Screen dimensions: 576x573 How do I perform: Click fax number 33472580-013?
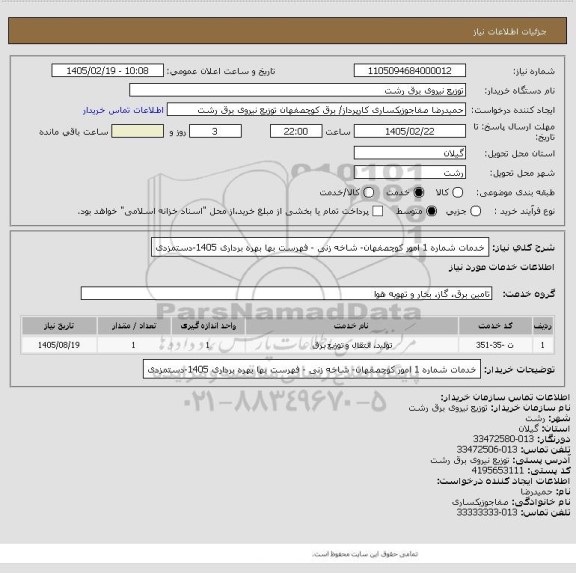pos(503,439)
